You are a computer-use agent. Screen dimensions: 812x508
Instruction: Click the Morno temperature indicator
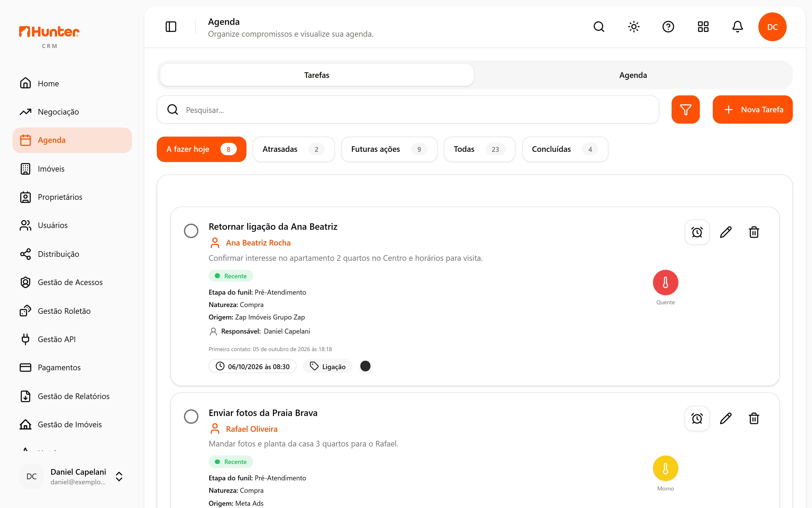[665, 468]
